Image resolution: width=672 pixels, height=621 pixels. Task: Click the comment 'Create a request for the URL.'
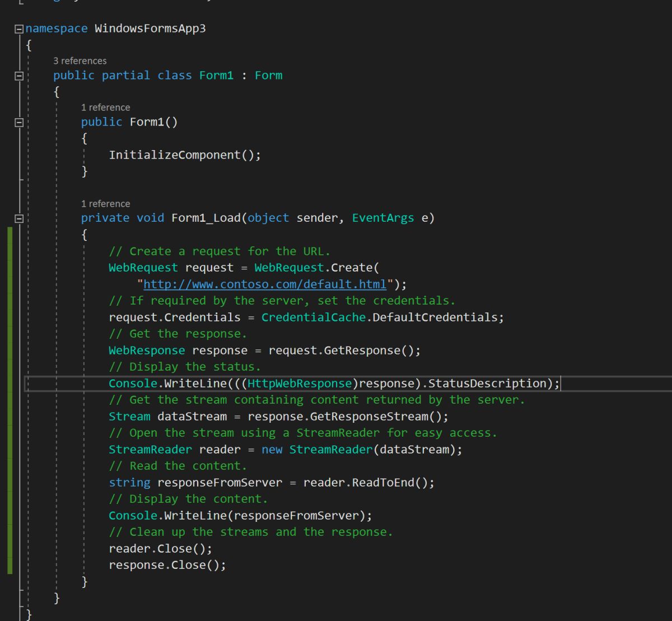pos(220,251)
